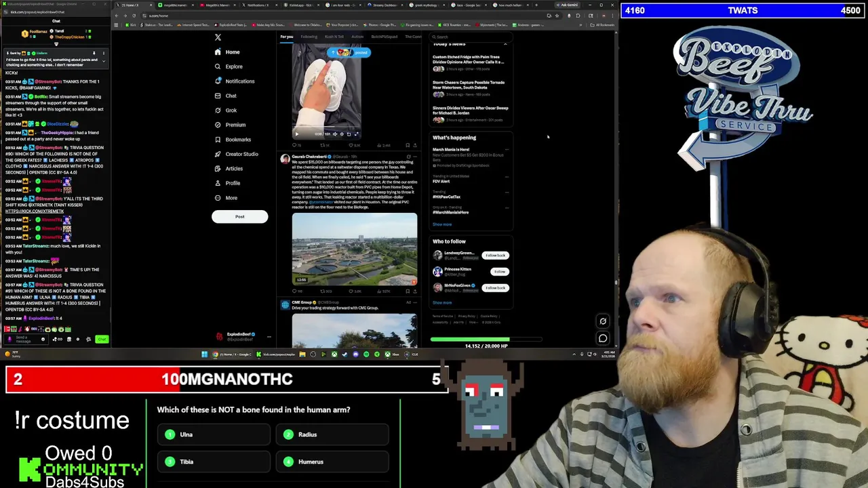Open shoe video settings gear
868x488 pixels.
tap(341, 134)
